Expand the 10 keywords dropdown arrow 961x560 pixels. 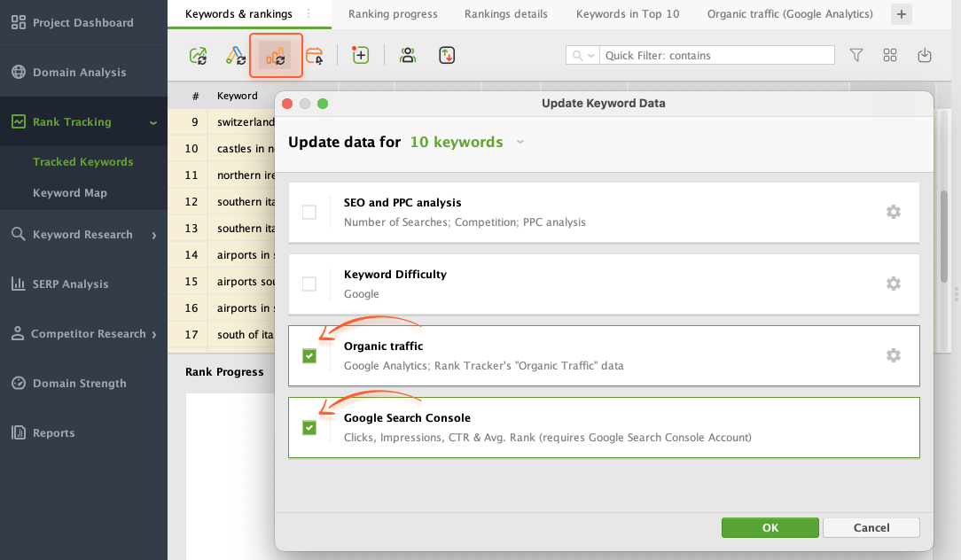520,142
